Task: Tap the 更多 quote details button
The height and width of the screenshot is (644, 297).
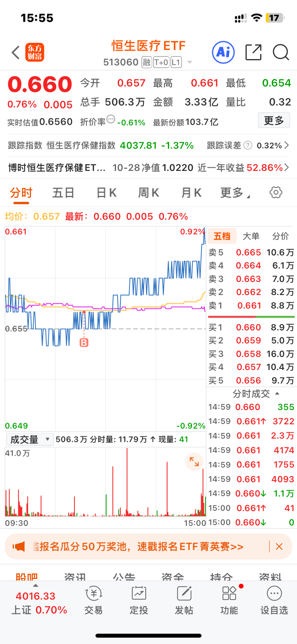Action: (274, 121)
